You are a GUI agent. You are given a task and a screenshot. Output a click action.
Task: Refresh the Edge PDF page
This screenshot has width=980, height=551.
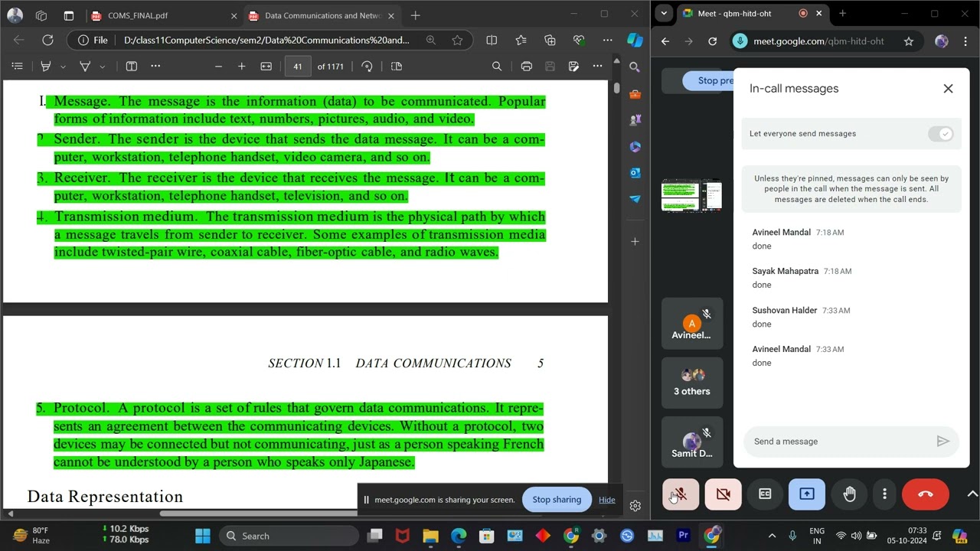click(47, 40)
